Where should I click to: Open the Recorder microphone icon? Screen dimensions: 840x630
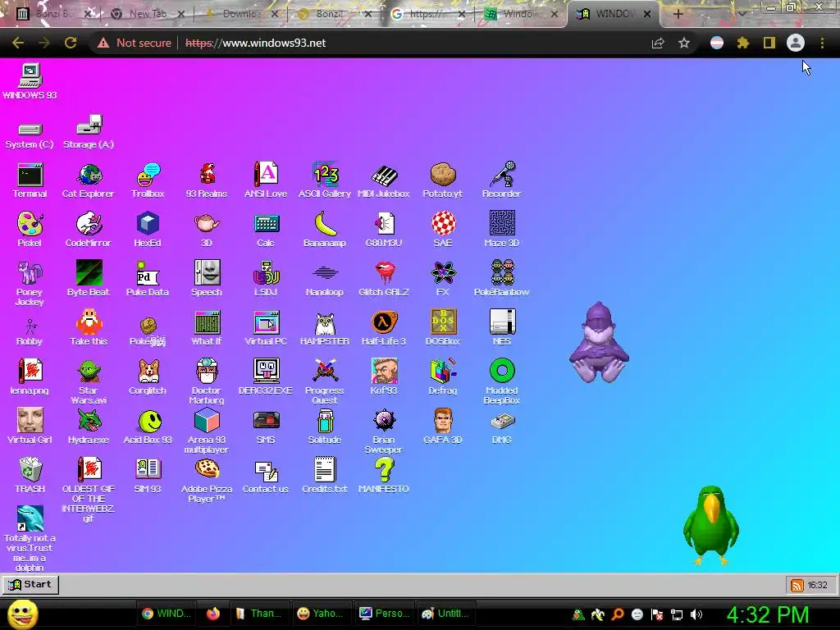pos(501,180)
